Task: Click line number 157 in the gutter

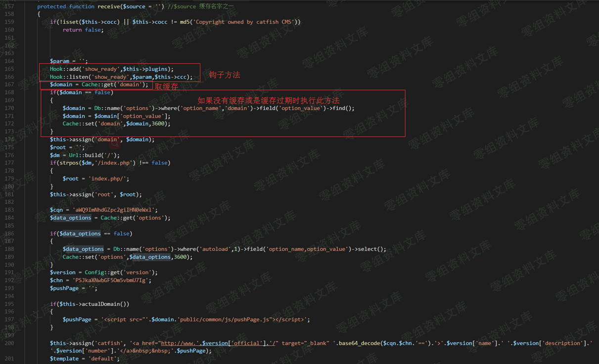Action: click(9, 6)
